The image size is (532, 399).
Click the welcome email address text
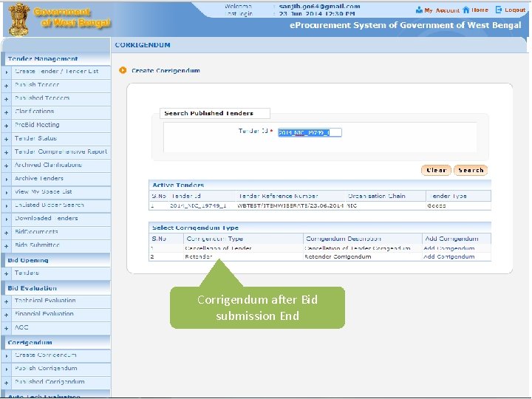pos(319,6)
